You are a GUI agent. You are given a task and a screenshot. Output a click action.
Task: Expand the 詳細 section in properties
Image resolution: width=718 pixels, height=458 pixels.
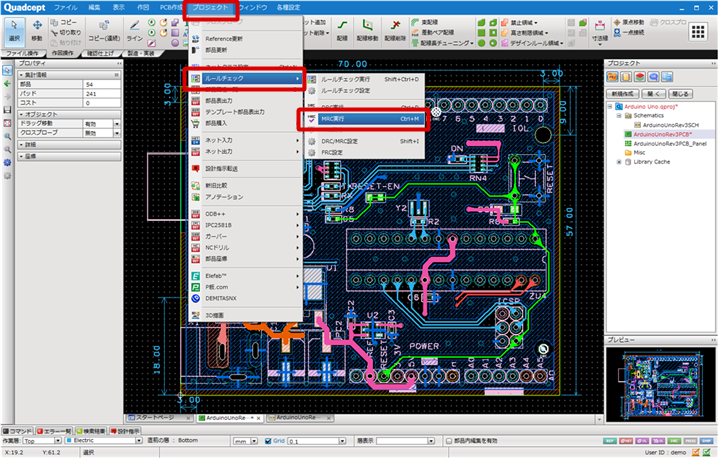(x=69, y=145)
